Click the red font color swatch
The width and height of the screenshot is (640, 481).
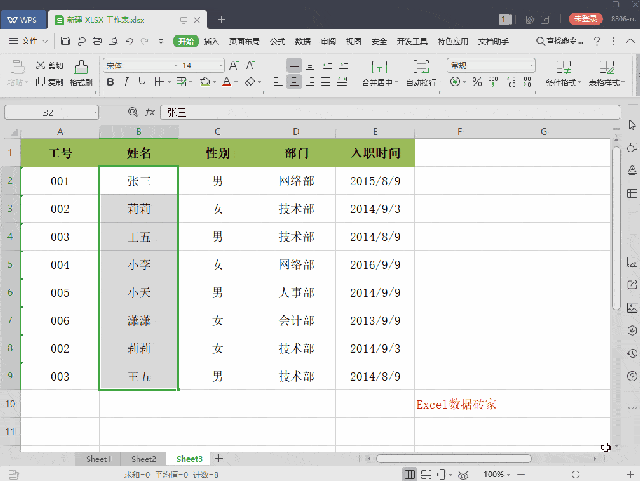(227, 82)
